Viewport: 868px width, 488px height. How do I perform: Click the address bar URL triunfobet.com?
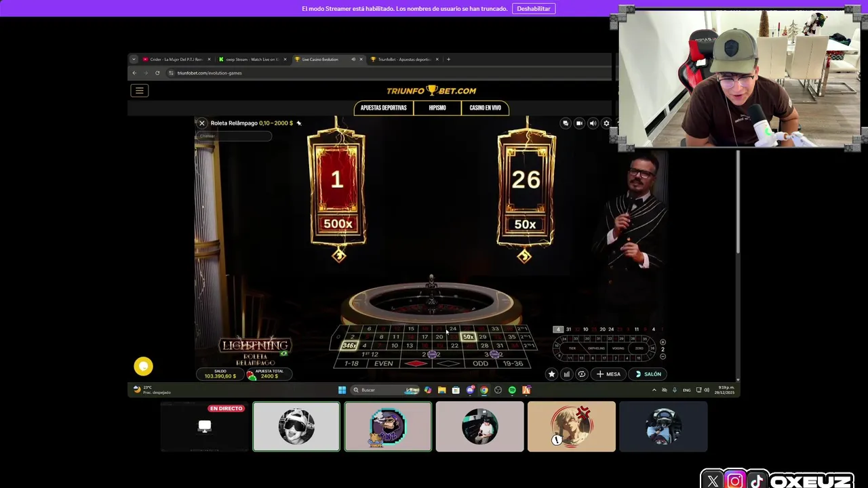(x=210, y=73)
